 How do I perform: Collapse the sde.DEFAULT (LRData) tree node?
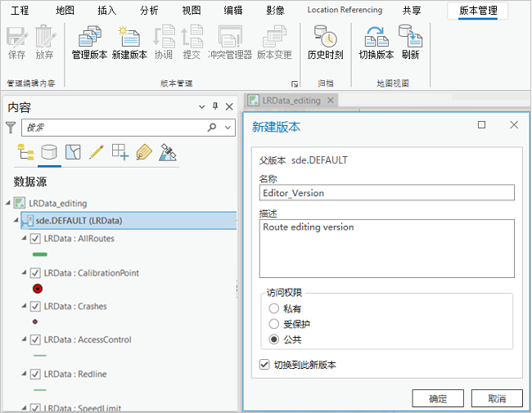click(x=16, y=221)
